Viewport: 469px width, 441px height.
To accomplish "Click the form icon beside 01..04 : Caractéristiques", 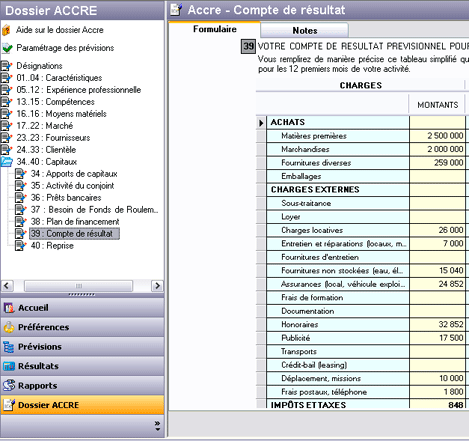I will pyautogui.click(x=6, y=78).
